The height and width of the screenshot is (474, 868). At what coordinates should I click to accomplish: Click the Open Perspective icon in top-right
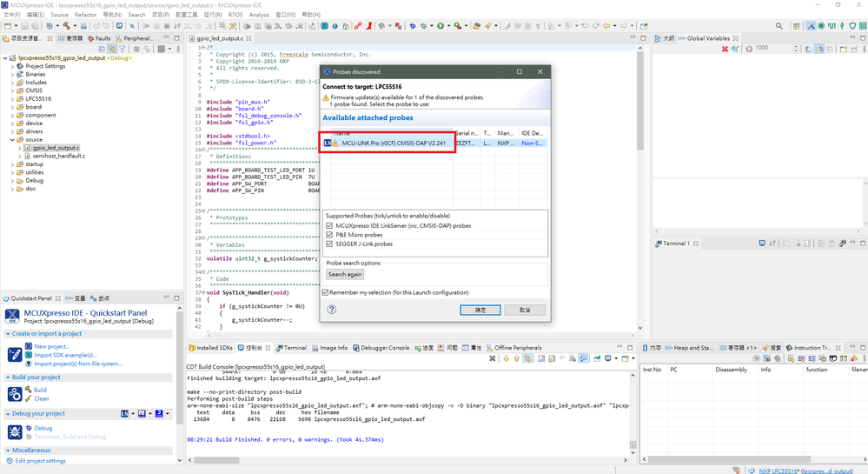pyautogui.click(x=797, y=25)
